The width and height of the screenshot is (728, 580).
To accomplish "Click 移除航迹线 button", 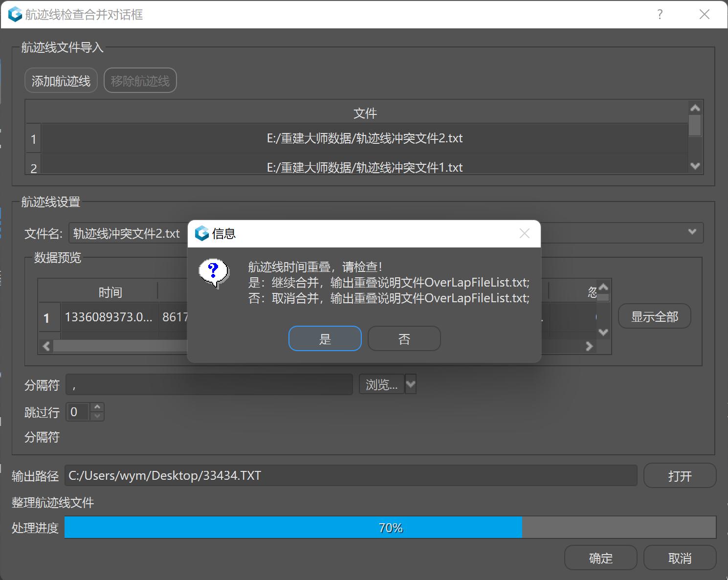I will tap(140, 81).
